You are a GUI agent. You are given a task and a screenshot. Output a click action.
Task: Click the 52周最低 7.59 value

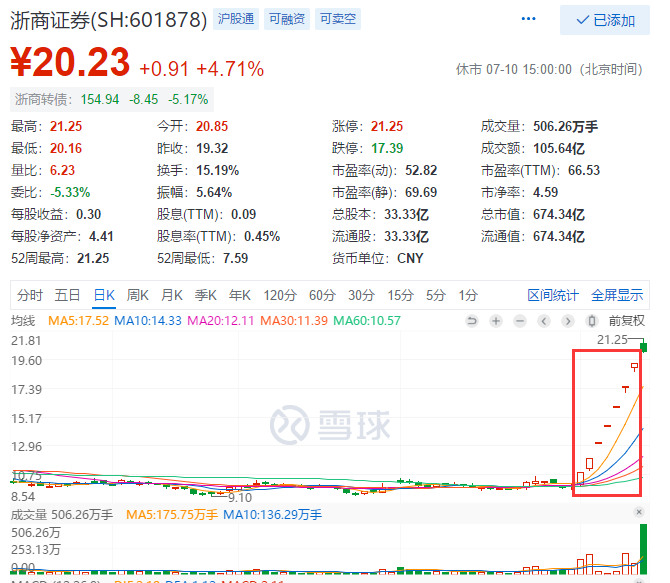(235, 258)
